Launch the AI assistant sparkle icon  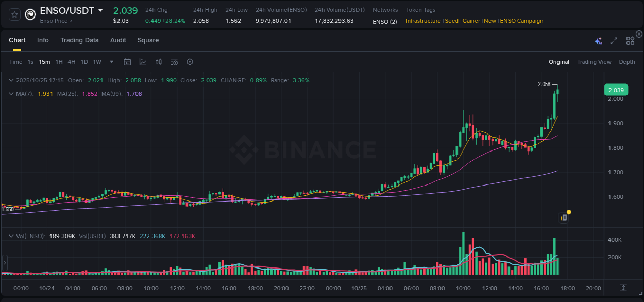point(598,40)
